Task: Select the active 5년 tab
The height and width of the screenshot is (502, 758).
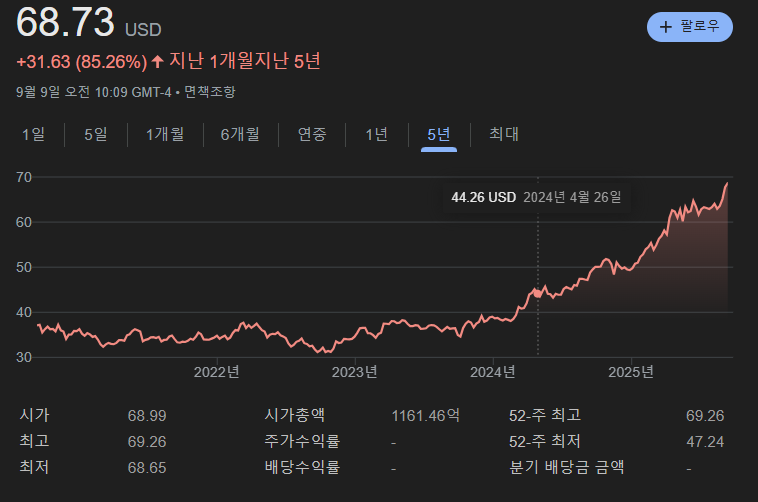Action: (439, 134)
